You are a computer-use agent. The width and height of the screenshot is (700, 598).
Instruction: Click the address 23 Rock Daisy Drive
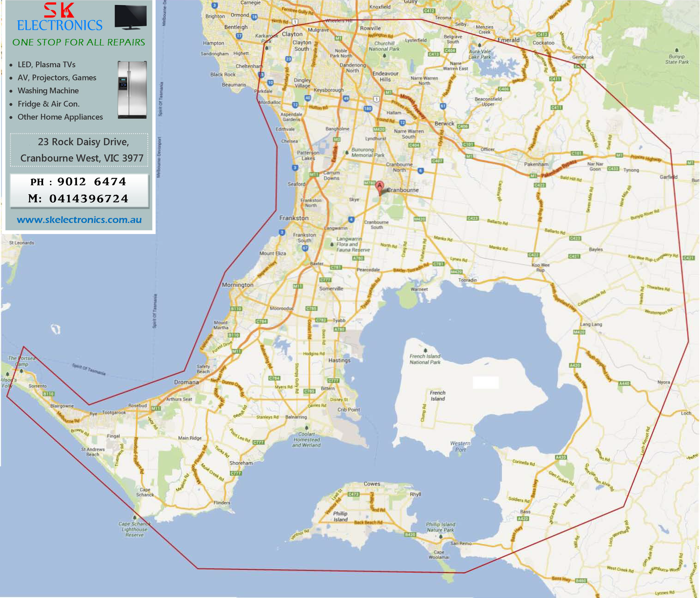click(83, 142)
